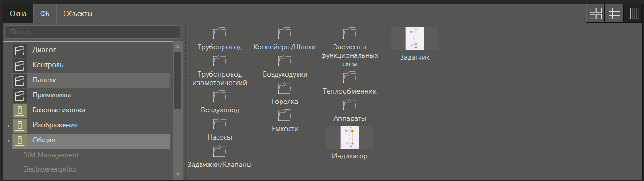Switch to columns view mode

coord(633,14)
